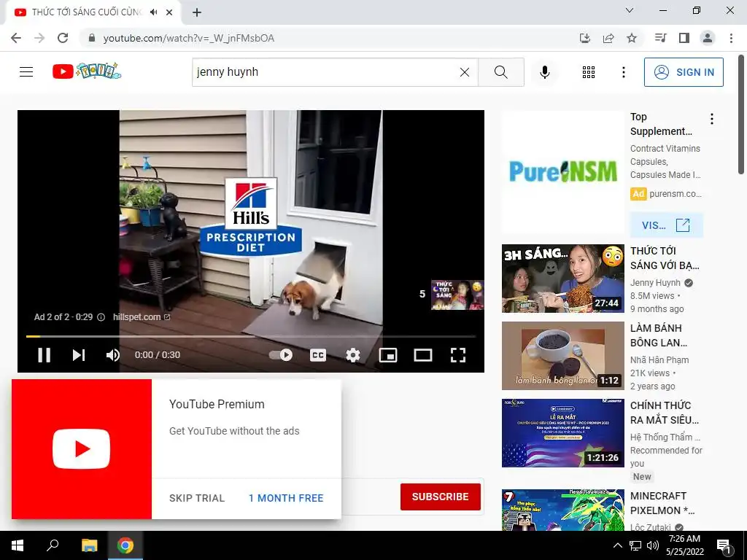The height and width of the screenshot is (560, 747).
Task: Open the tab search chevron
Action: pos(630,10)
